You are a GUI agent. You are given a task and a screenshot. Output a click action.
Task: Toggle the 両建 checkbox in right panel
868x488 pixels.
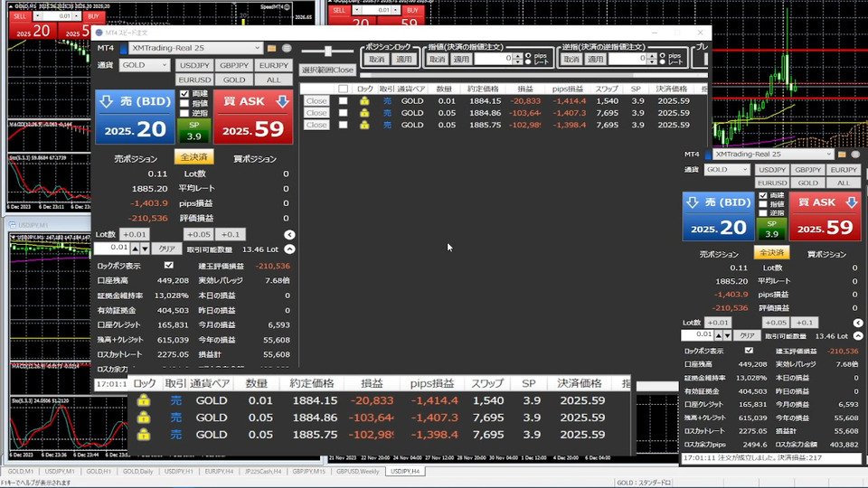763,195
